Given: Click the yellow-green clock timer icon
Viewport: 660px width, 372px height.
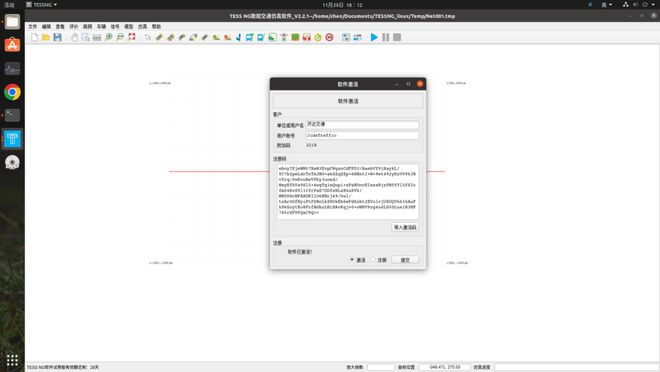Looking at the screenshot, I should pyautogui.click(x=318, y=37).
